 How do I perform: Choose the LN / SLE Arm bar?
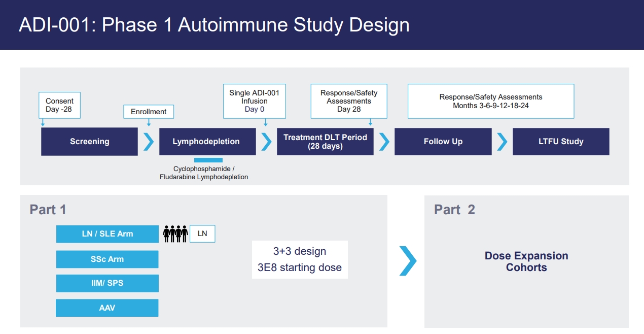click(x=108, y=234)
